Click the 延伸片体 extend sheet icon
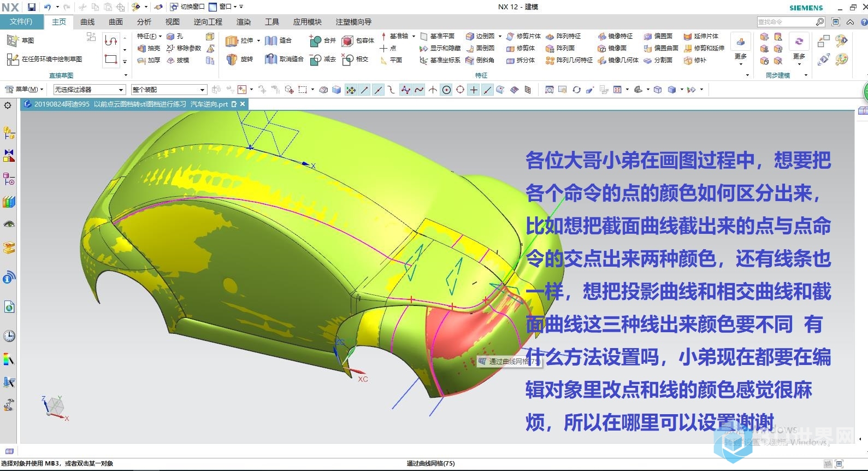868x471 pixels. coord(688,36)
